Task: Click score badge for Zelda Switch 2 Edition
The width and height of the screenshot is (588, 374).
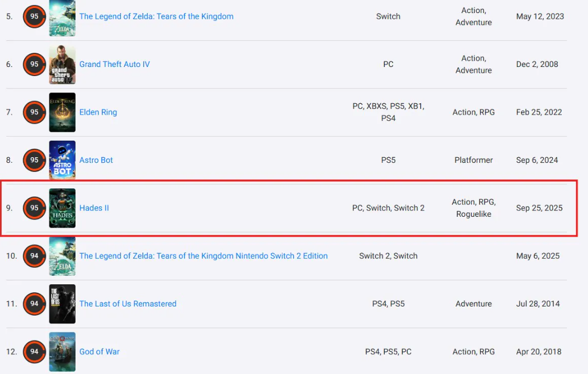Action: click(34, 256)
